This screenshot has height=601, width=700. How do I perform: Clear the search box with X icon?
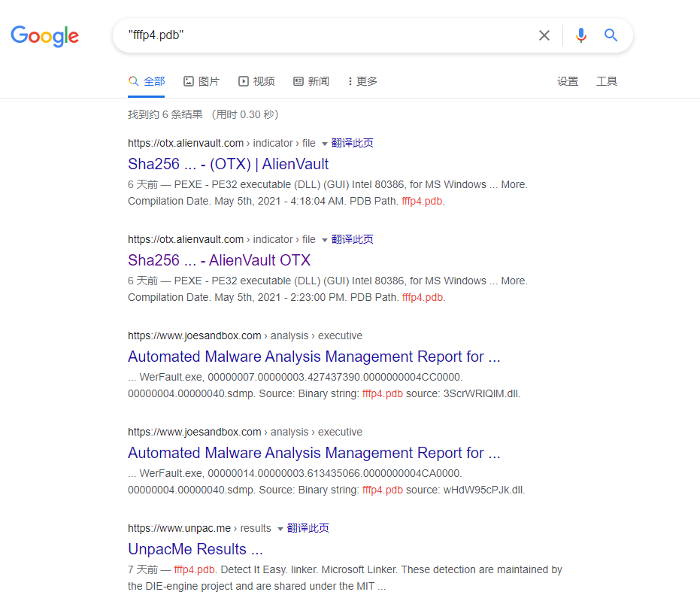(544, 35)
